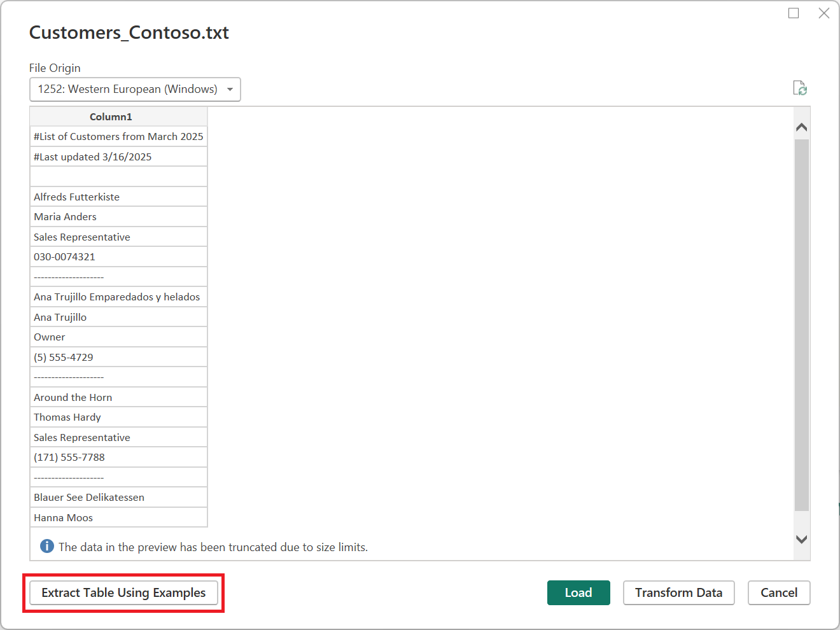Click the scrollbar up arrow
This screenshot has height=630, width=840.
tap(801, 126)
